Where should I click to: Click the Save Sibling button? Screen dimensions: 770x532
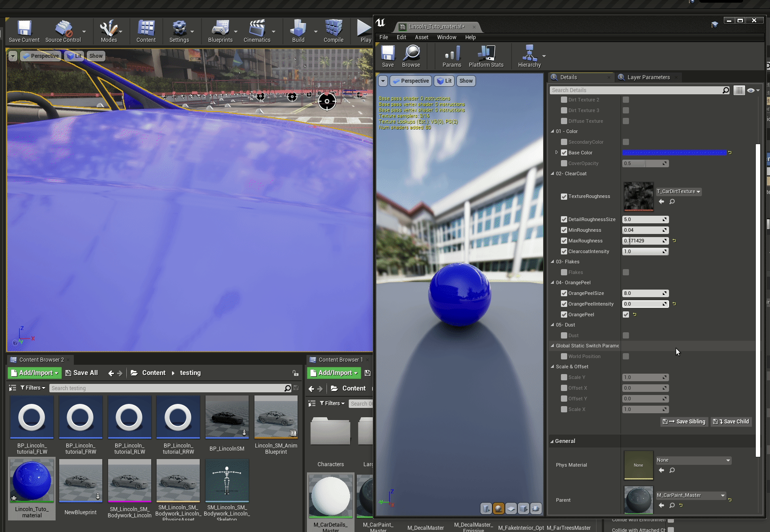pyautogui.click(x=684, y=422)
